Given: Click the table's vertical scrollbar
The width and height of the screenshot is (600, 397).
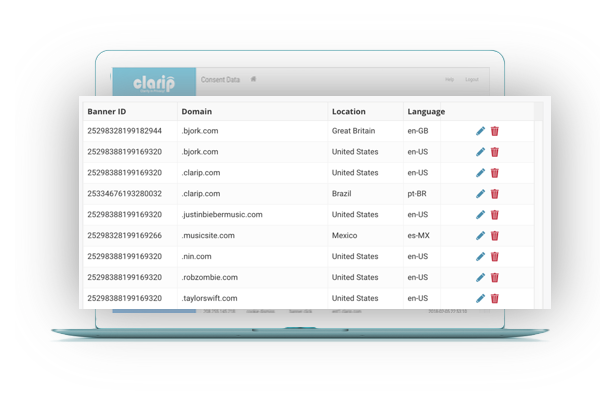Looking at the screenshot, I should pos(538,205).
